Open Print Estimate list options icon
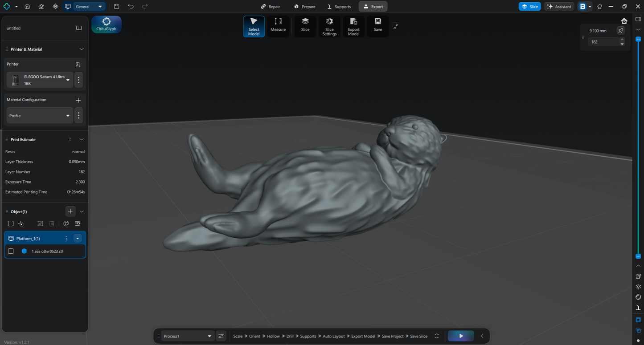 coord(70,139)
